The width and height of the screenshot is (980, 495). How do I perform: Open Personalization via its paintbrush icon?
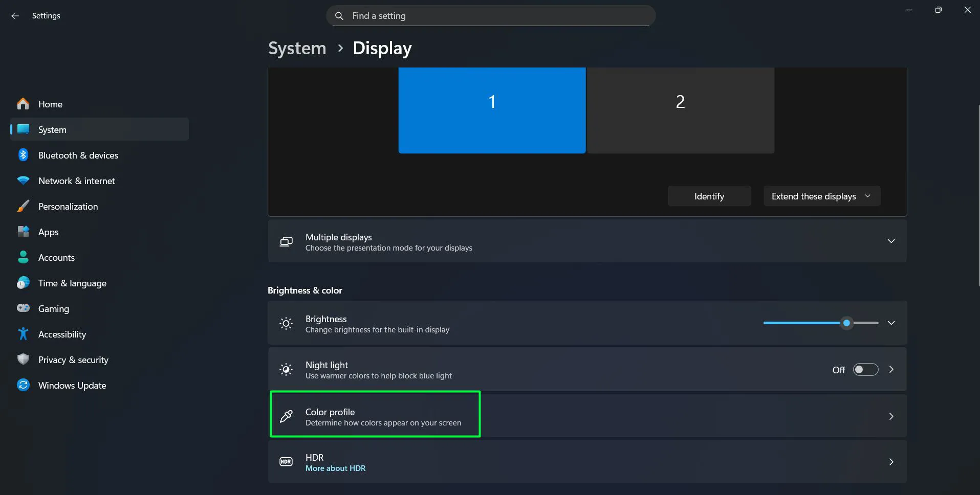click(23, 206)
